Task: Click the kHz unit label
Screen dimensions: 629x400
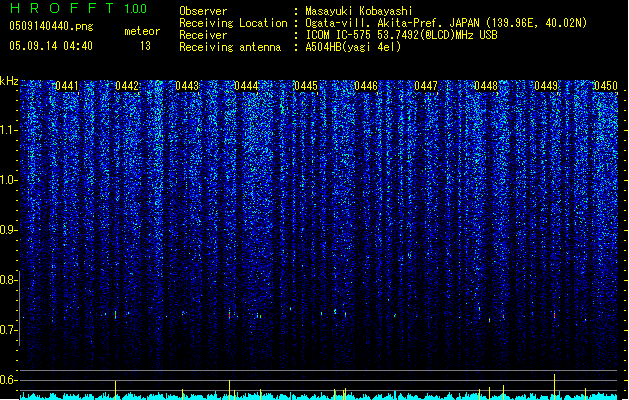Action: tap(9, 81)
